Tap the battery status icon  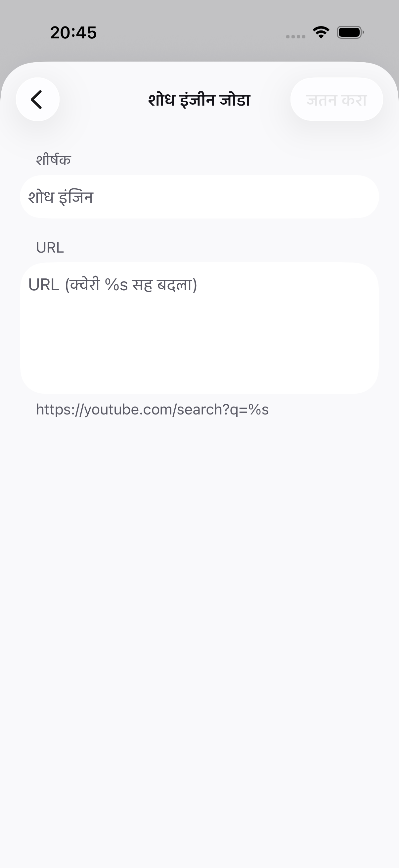click(x=350, y=32)
